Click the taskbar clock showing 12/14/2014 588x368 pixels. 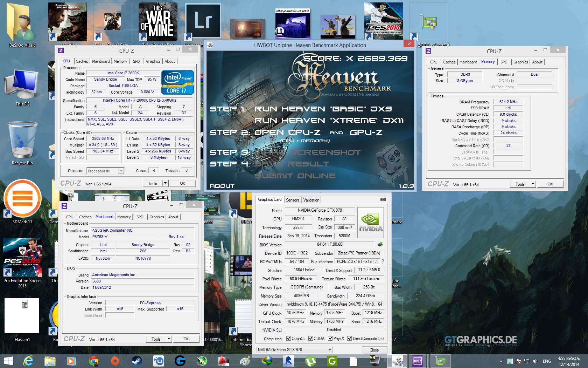[x=569, y=361]
